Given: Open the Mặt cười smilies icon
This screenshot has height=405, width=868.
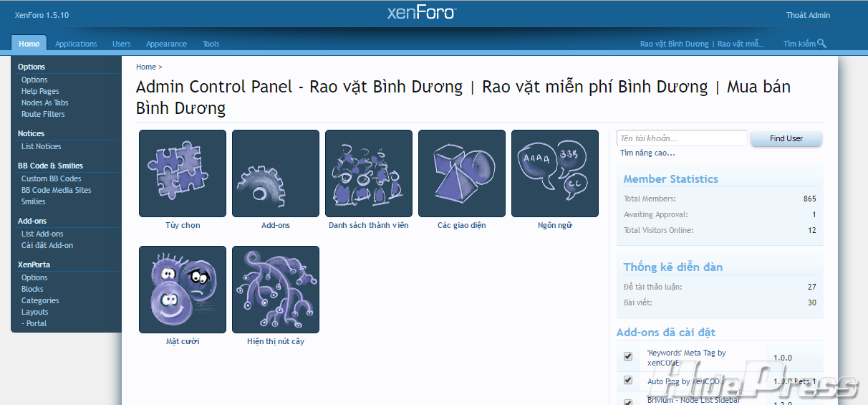Looking at the screenshot, I should click(x=183, y=290).
